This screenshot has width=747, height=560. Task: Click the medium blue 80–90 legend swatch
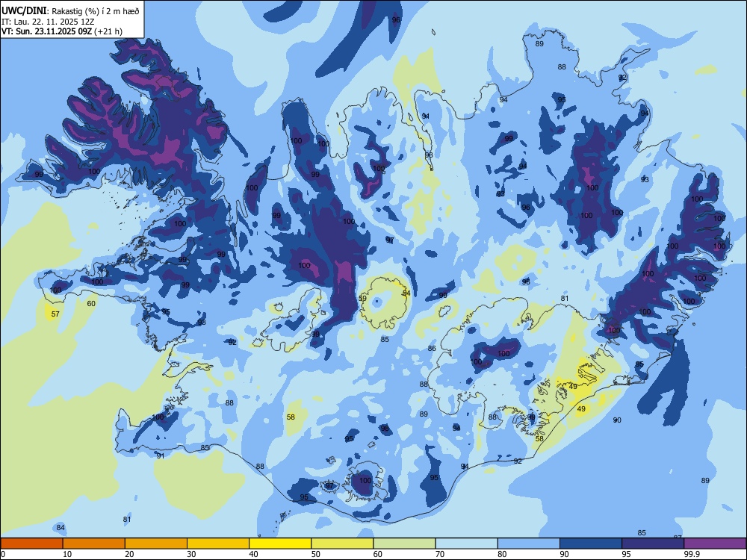click(x=529, y=544)
